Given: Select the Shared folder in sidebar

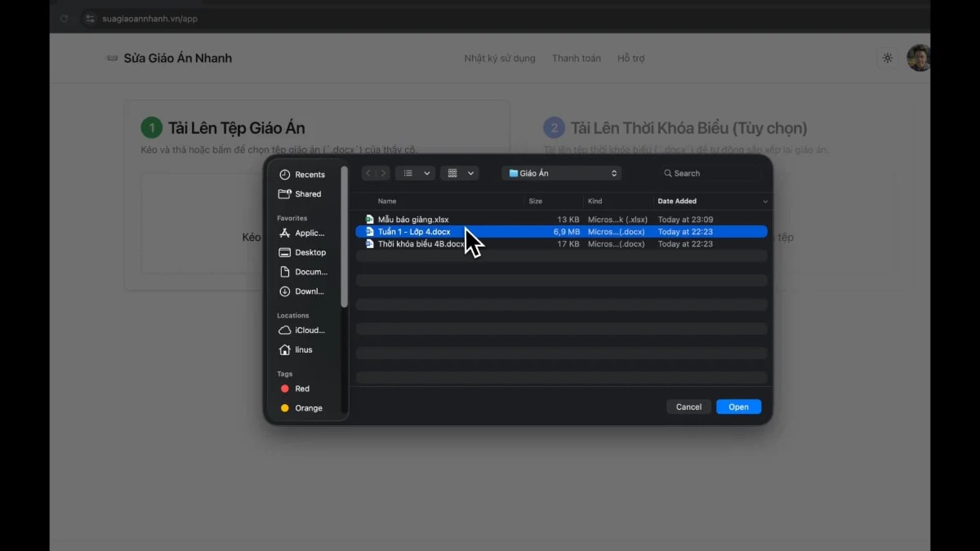Looking at the screenshot, I should [x=305, y=193].
